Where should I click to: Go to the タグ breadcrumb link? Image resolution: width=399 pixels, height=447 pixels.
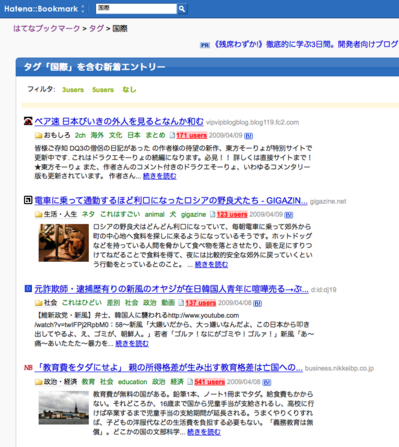click(x=96, y=29)
